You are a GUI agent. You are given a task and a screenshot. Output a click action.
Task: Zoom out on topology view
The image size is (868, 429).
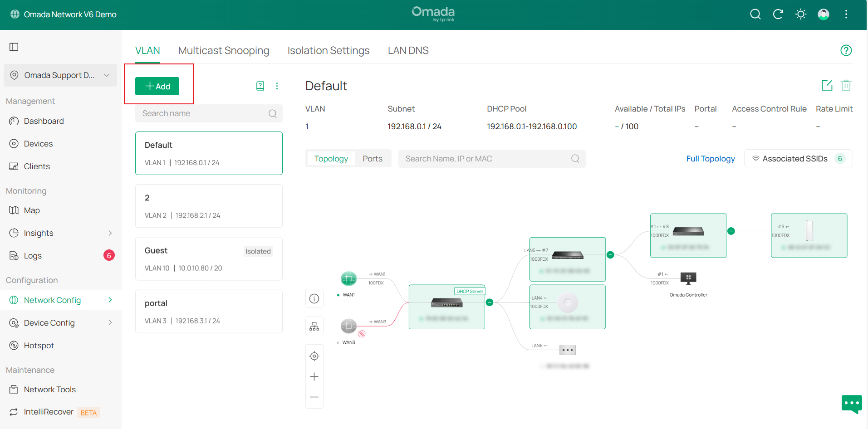coord(314,397)
